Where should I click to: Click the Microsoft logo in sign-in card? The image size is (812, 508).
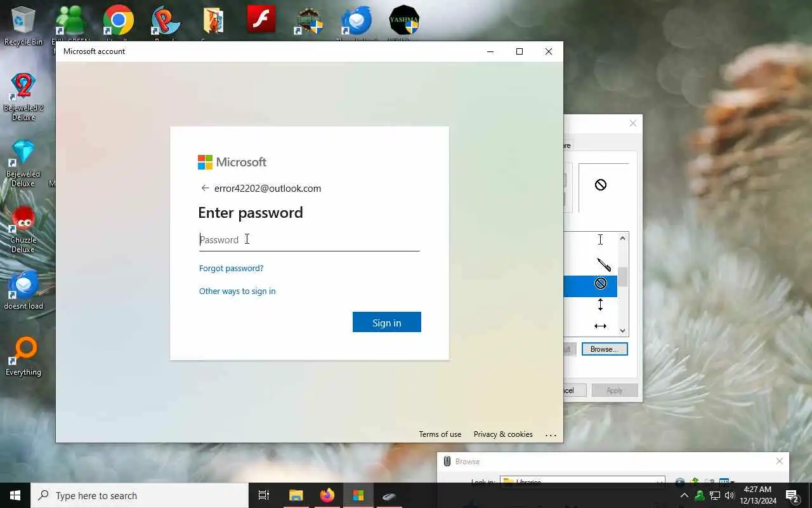[232, 162]
